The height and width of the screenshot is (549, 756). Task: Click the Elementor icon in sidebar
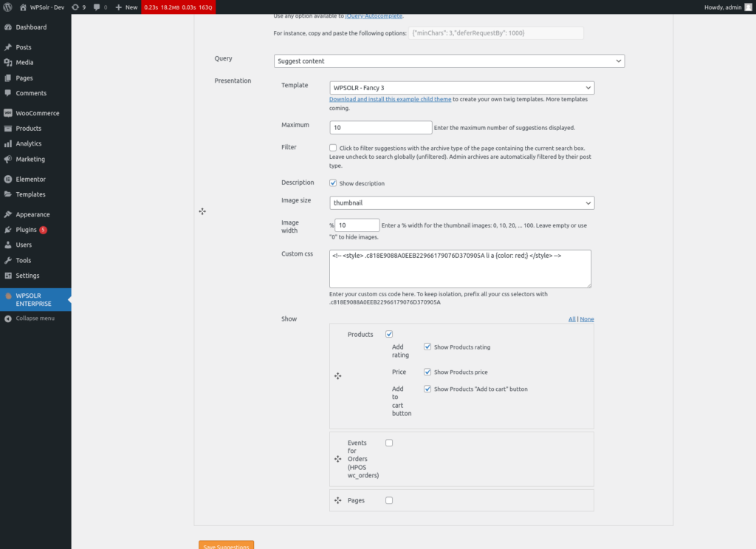click(7, 179)
